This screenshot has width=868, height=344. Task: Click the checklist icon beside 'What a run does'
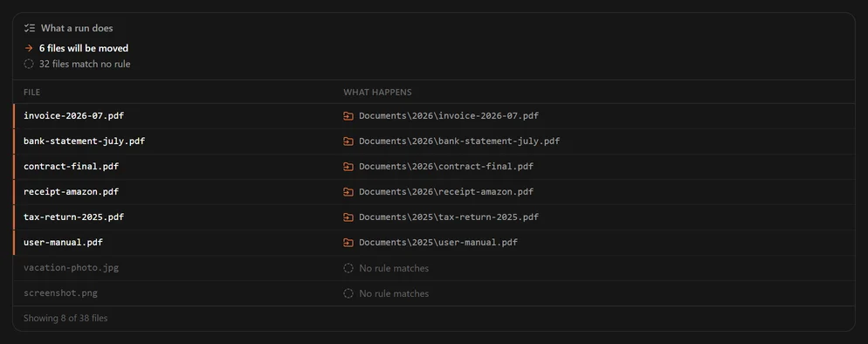point(30,28)
